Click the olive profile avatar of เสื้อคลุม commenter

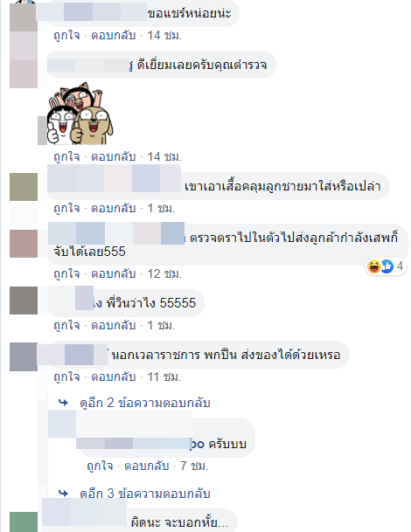pos(24,187)
